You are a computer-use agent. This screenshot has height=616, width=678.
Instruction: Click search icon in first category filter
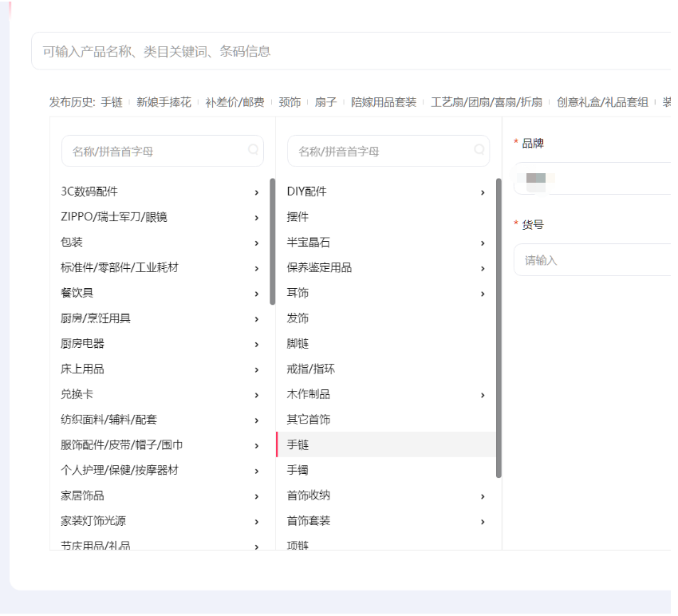pyautogui.click(x=253, y=149)
